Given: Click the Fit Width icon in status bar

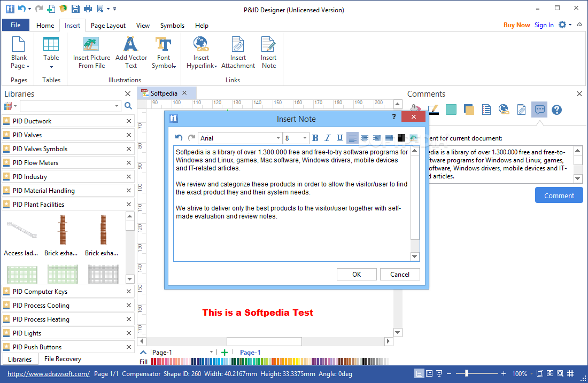Looking at the screenshot, I should [x=550, y=373].
